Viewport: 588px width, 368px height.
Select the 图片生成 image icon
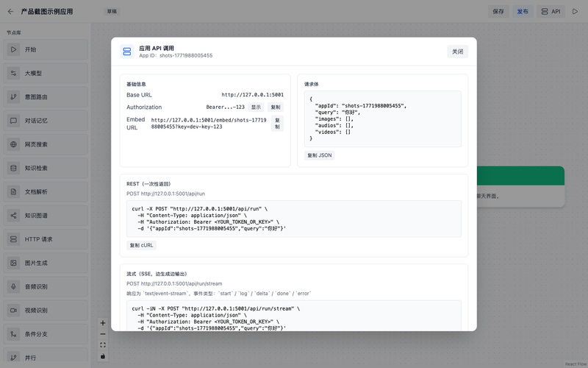13,263
